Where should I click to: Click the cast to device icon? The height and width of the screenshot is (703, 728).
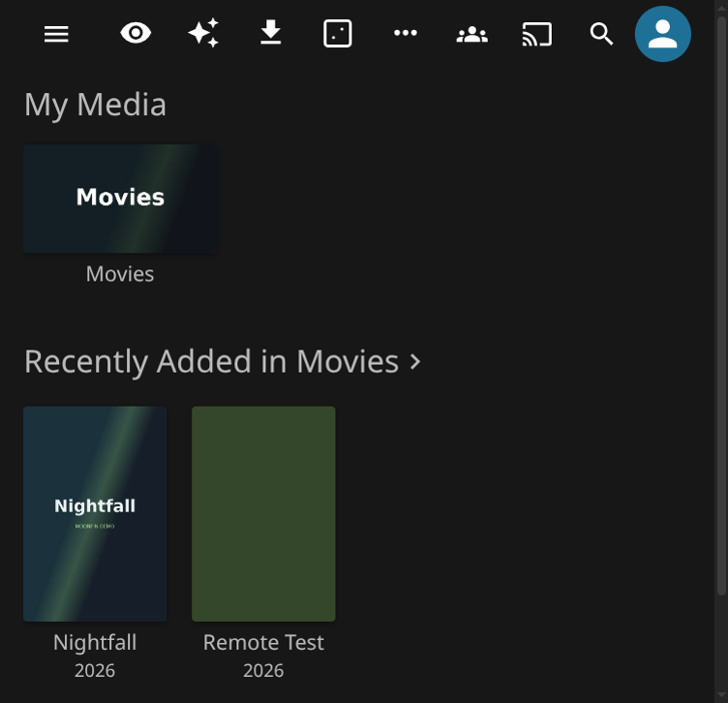[x=537, y=34]
